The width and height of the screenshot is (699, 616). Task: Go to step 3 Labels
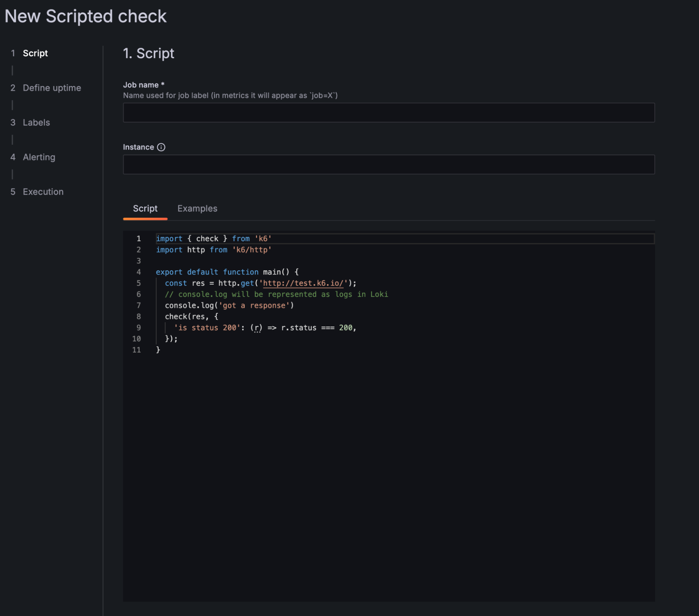(x=36, y=122)
